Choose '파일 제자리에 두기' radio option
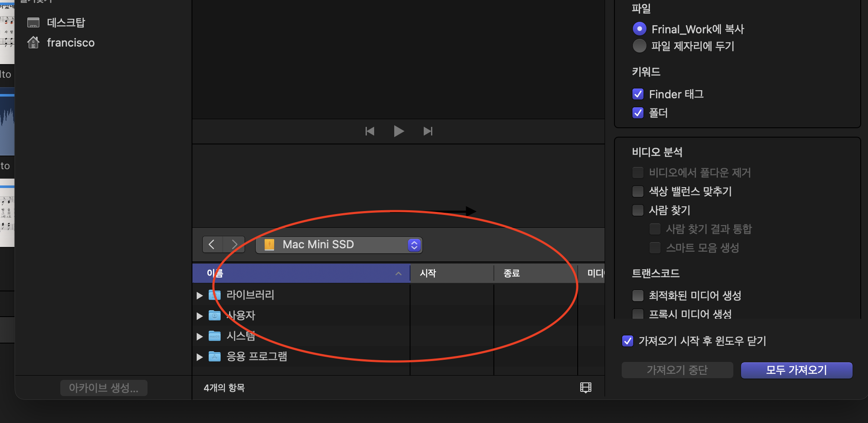The height and width of the screenshot is (423, 868). [639, 46]
